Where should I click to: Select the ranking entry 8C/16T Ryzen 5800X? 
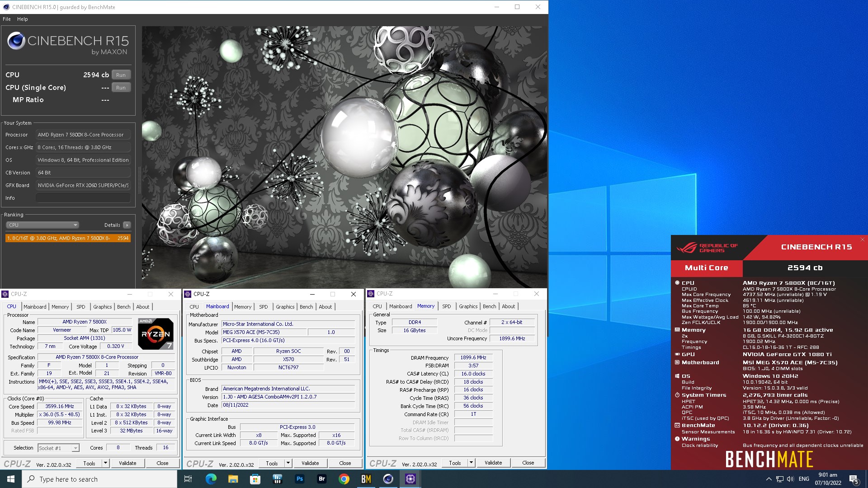click(68, 238)
